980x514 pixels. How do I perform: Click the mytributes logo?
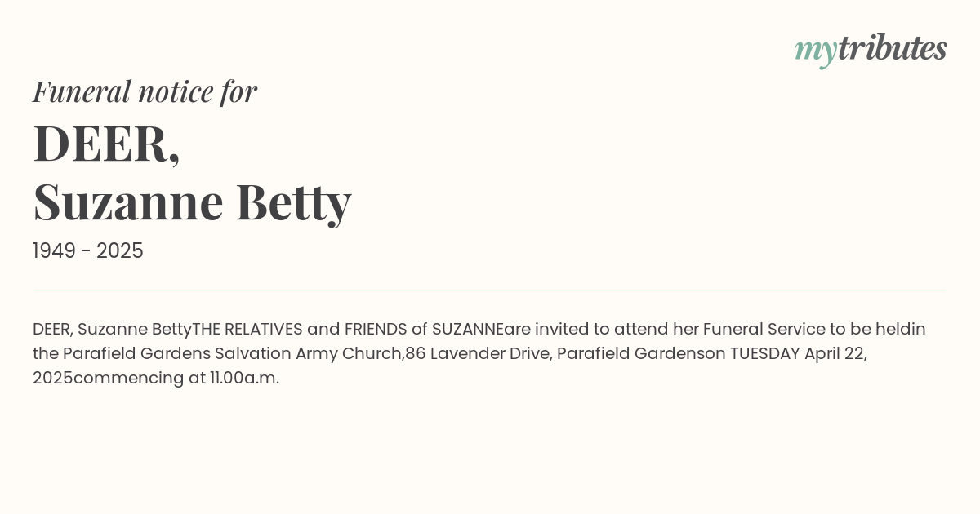[x=871, y=49]
